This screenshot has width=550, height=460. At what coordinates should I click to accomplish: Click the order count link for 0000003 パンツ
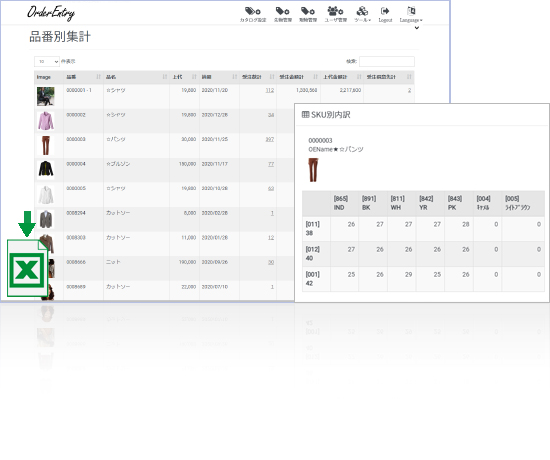(x=269, y=139)
